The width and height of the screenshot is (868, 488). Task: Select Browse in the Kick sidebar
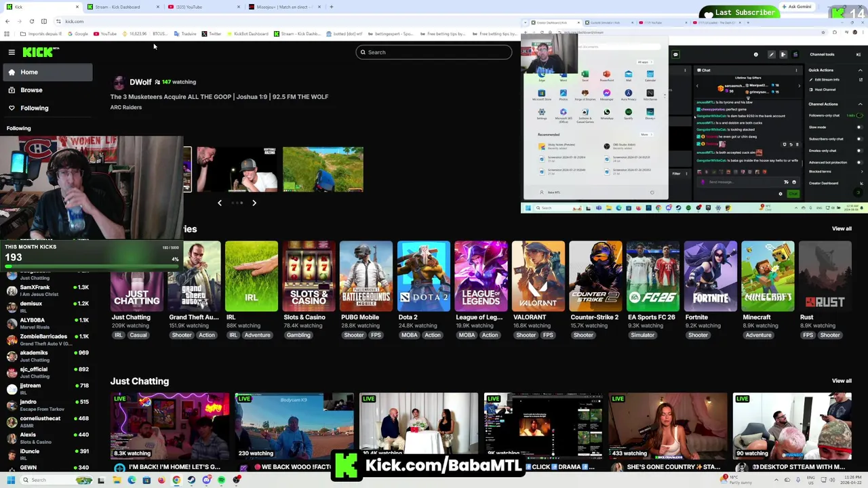(47, 90)
